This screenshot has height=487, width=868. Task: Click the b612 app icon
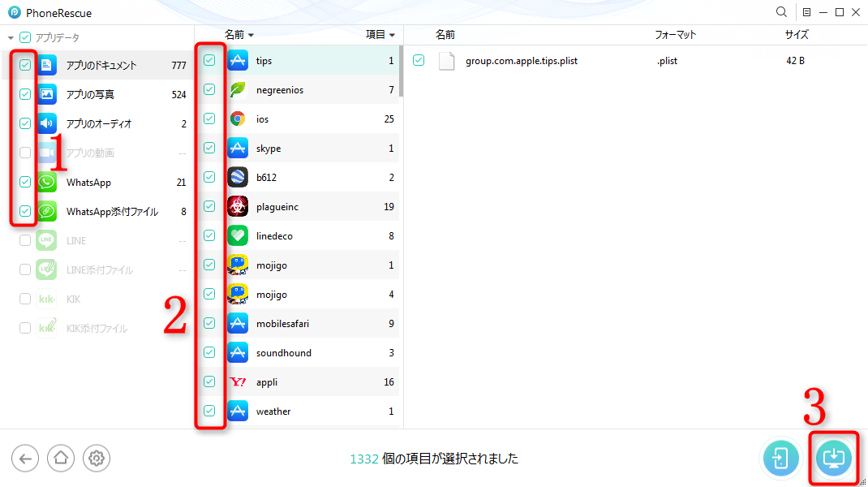point(238,177)
